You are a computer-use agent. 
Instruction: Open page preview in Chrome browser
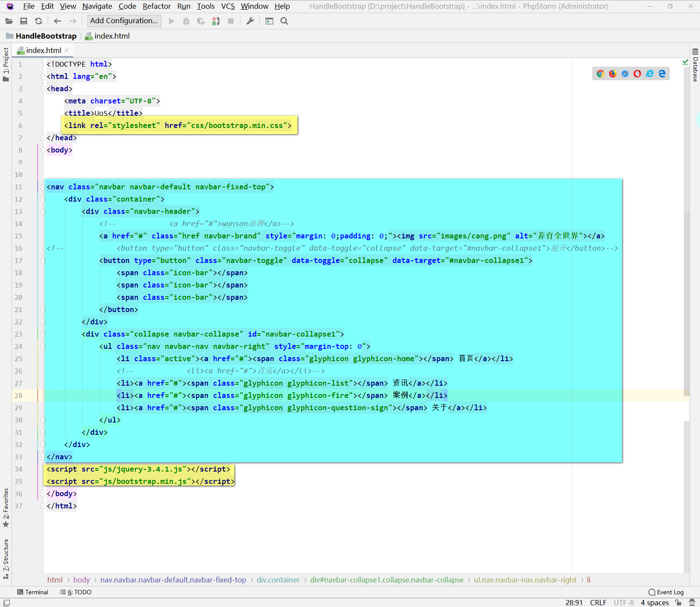(x=600, y=74)
